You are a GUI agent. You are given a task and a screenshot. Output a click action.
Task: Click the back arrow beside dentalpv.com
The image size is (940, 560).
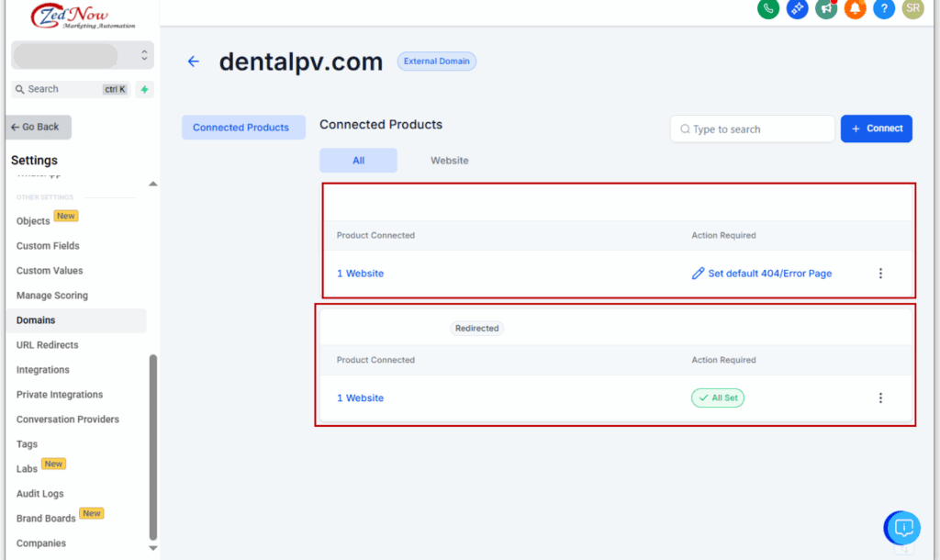193,62
